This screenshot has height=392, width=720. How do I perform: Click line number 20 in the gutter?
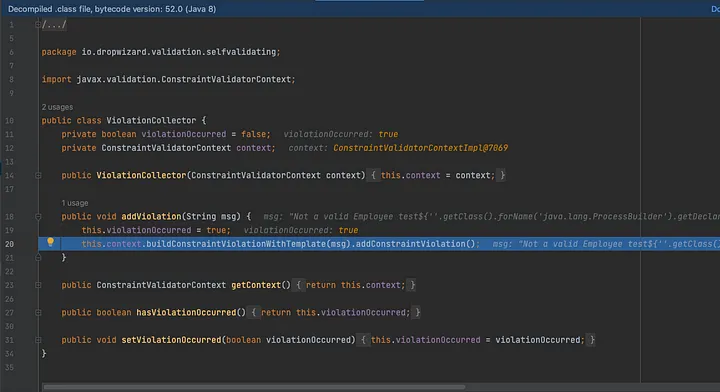[10, 244]
